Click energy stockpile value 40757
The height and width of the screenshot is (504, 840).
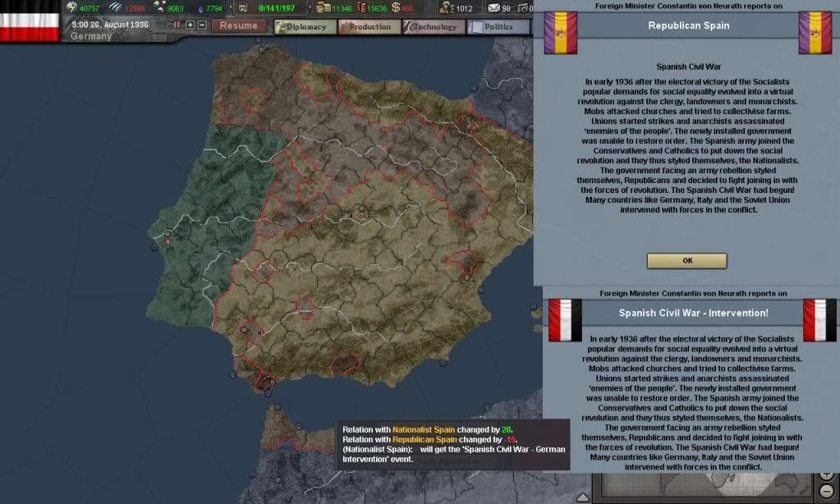90,8
